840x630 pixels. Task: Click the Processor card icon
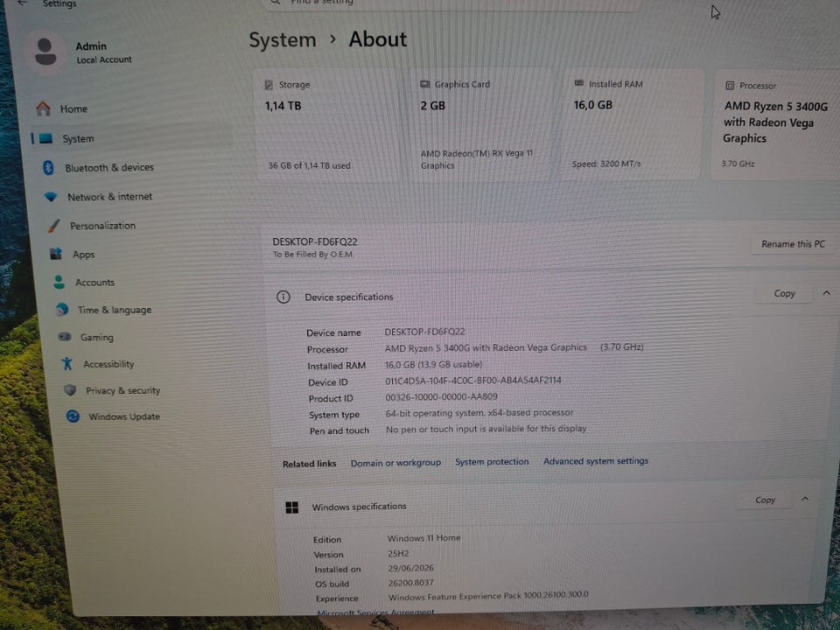pyautogui.click(x=730, y=85)
